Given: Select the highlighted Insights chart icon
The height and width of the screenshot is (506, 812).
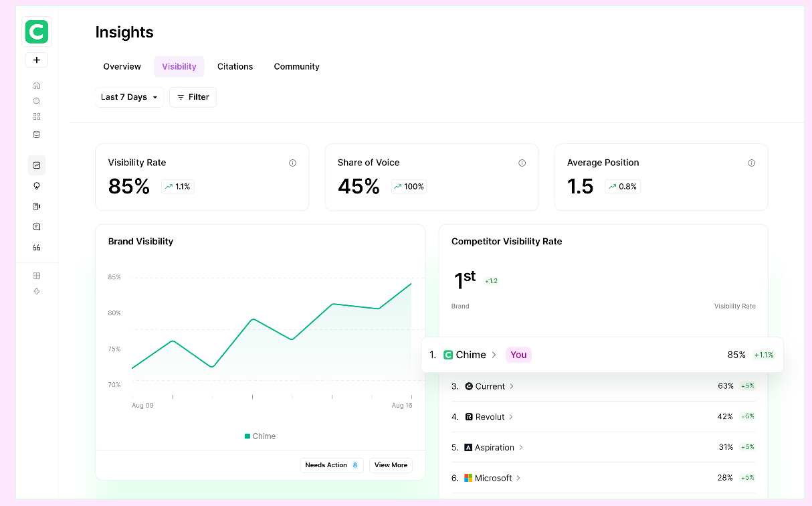Looking at the screenshot, I should (37, 165).
